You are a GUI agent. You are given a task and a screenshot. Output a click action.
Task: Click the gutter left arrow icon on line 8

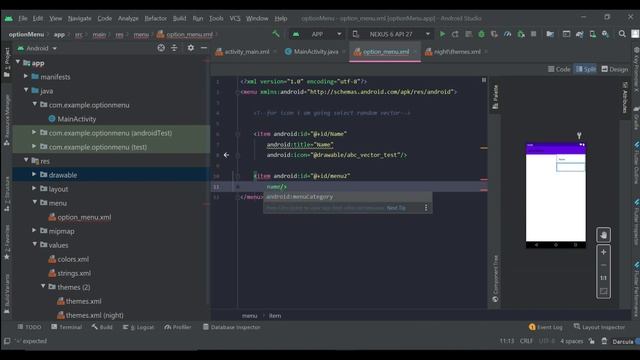[226, 155]
